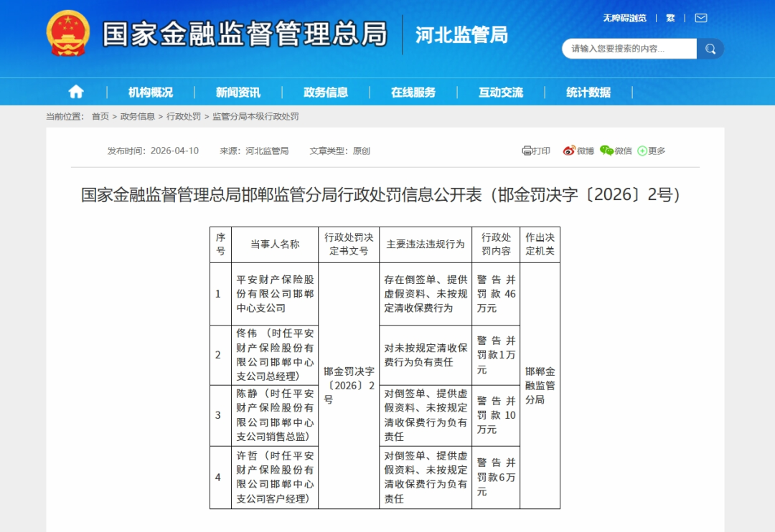Click the 佟伟 party name cell
This screenshot has height=532, width=775.
coord(275,355)
